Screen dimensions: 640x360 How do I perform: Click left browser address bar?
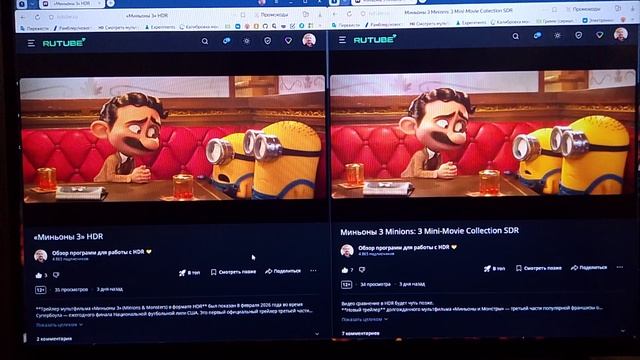click(146, 16)
